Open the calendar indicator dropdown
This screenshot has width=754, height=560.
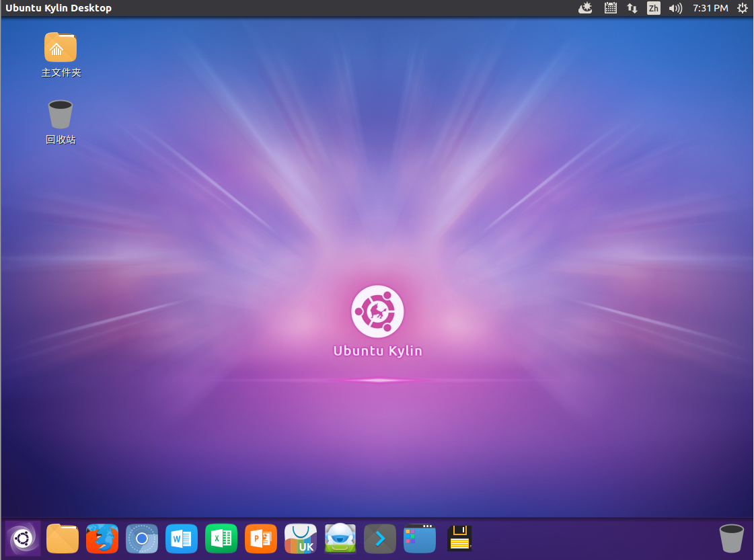[x=610, y=8]
